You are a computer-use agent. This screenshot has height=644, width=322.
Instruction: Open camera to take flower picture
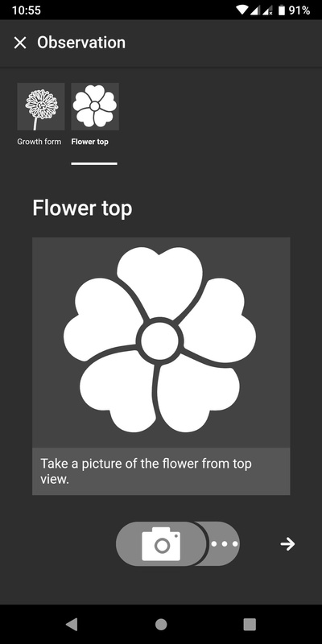(161, 544)
